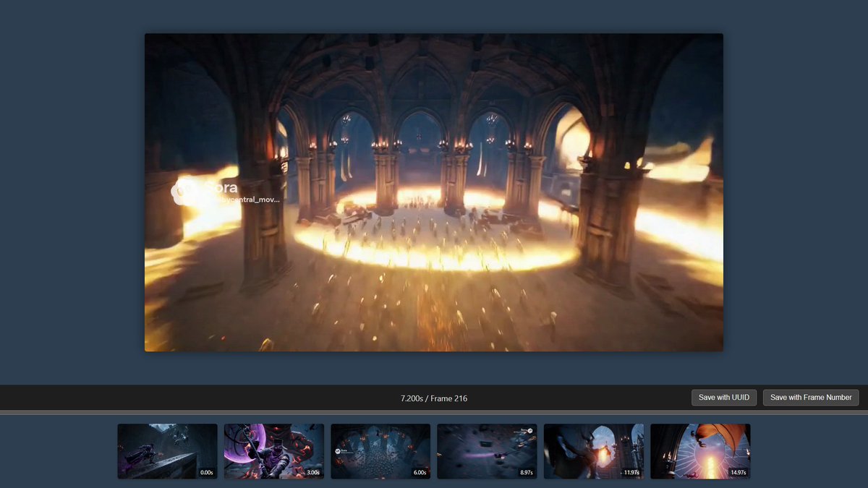Click the 14.97s timestamp label
The width and height of the screenshot is (868, 488).
(x=737, y=472)
